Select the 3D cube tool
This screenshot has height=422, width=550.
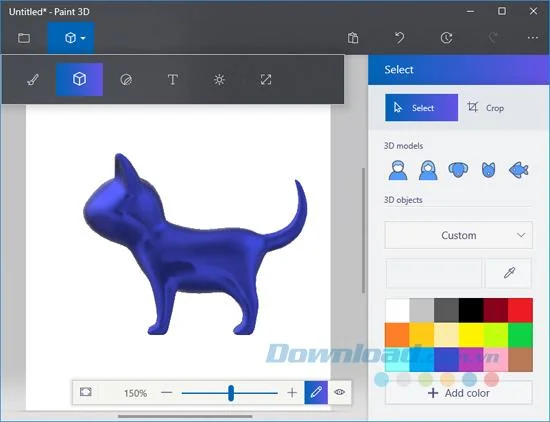tap(80, 79)
